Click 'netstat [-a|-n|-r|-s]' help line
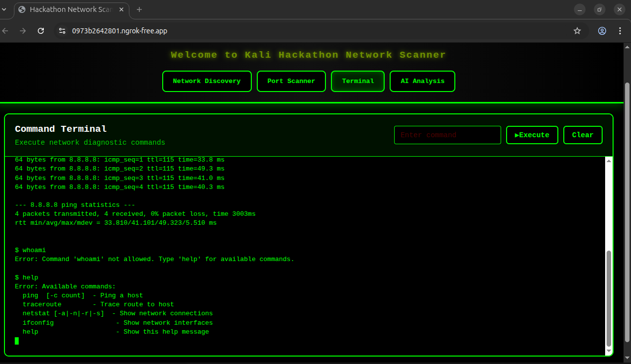This screenshot has width=631, height=364. [x=117, y=313]
